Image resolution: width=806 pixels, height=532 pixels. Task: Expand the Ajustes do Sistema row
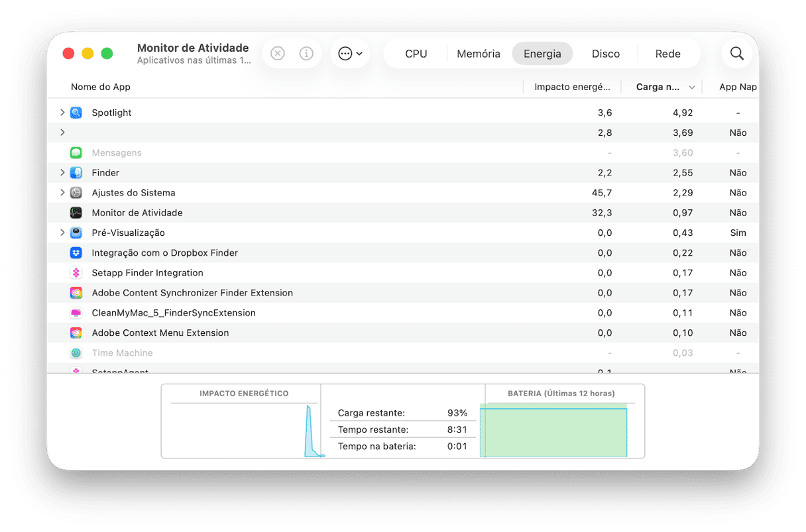tap(62, 193)
